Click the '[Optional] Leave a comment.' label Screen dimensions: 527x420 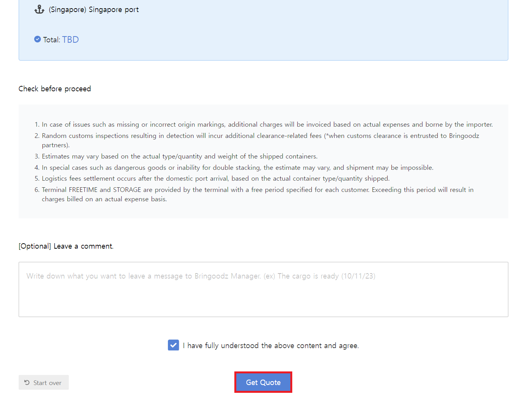coord(66,246)
